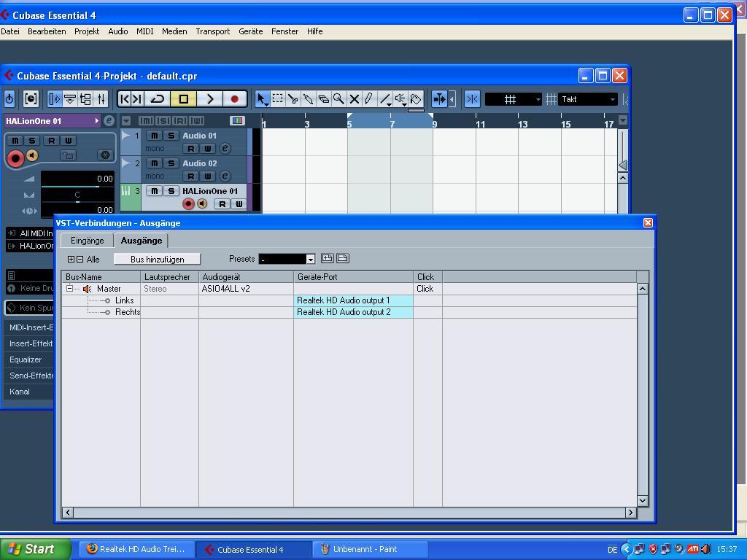This screenshot has width=747, height=560.
Task: Open the Equalizer inspector section
Action: pyautogui.click(x=28, y=359)
